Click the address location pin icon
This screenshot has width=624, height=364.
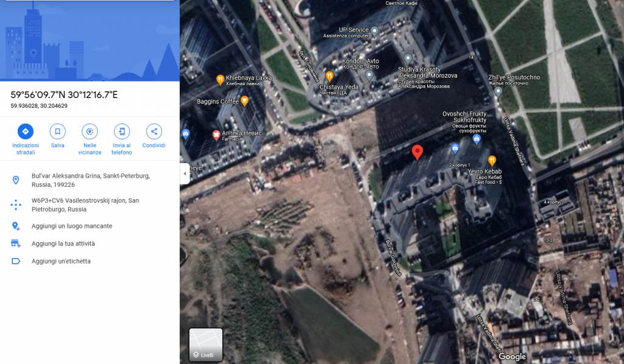pyautogui.click(x=16, y=180)
